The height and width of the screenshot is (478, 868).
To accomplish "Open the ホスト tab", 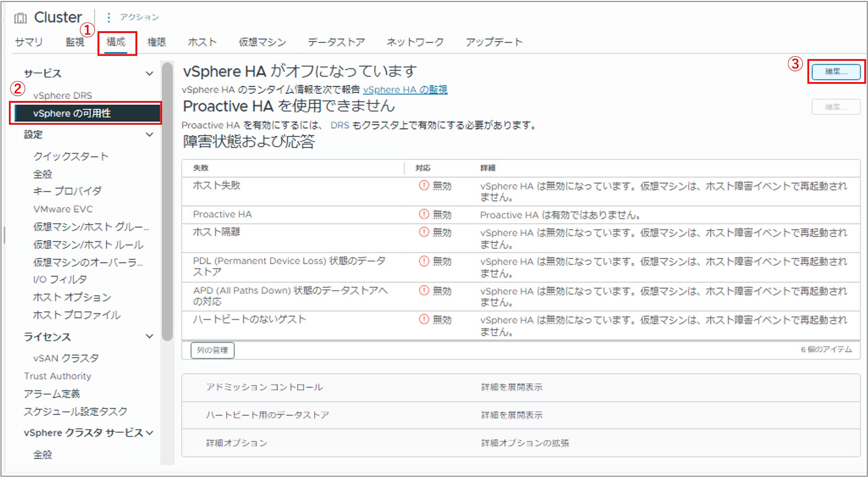I will tap(202, 42).
